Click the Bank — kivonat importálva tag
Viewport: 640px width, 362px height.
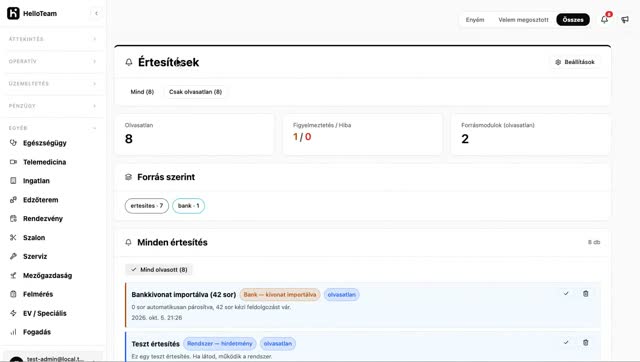click(x=280, y=294)
